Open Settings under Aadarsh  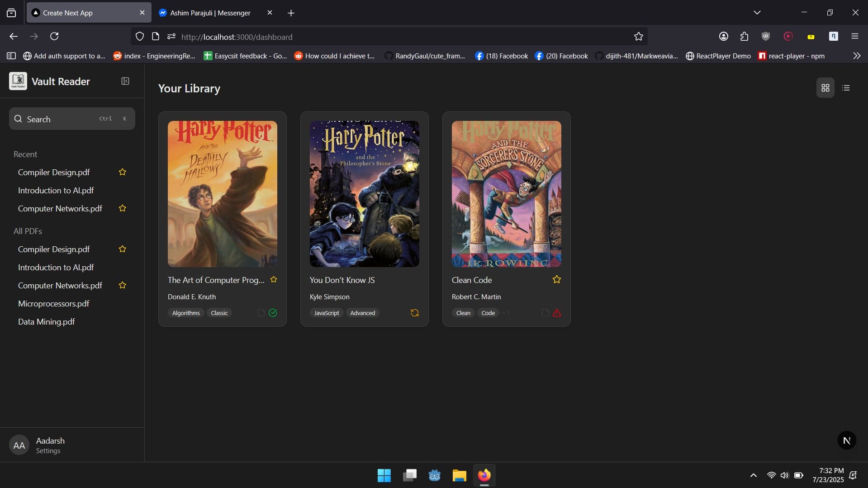48,451
